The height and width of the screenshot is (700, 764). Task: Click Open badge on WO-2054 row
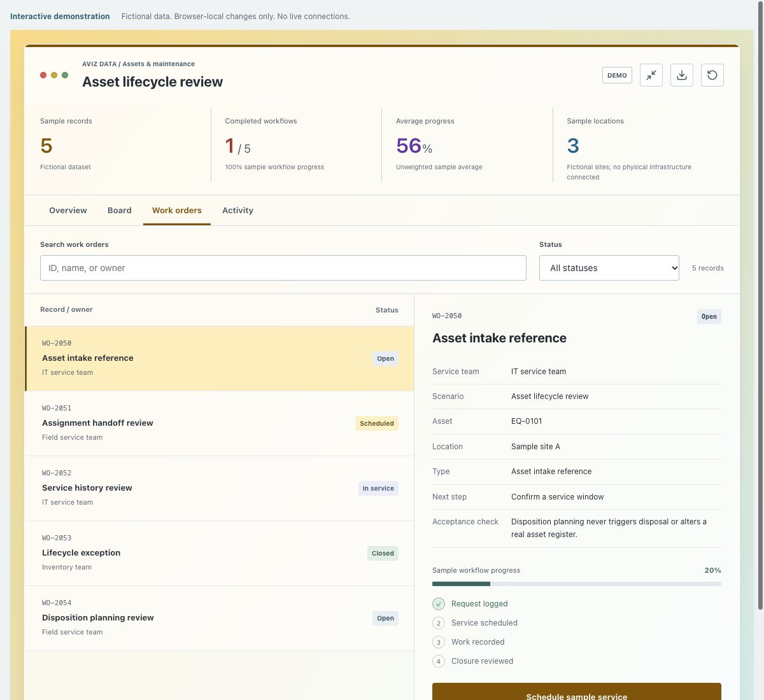click(385, 619)
